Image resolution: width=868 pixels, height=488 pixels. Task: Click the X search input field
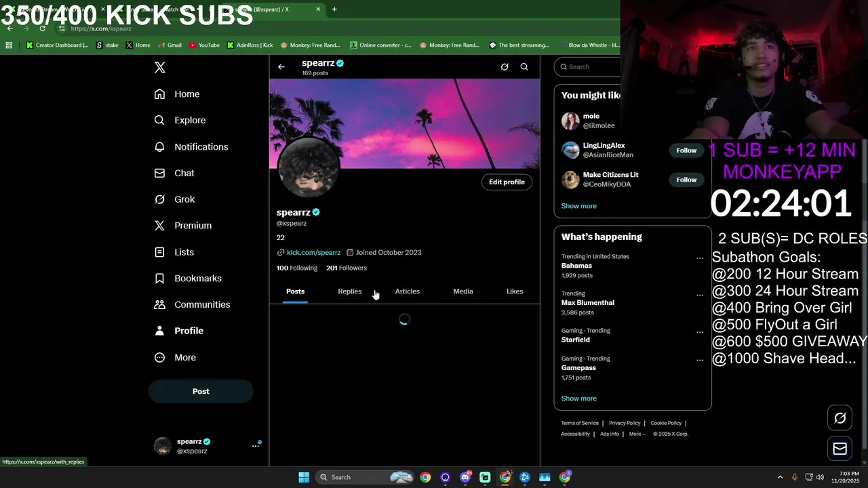589,66
